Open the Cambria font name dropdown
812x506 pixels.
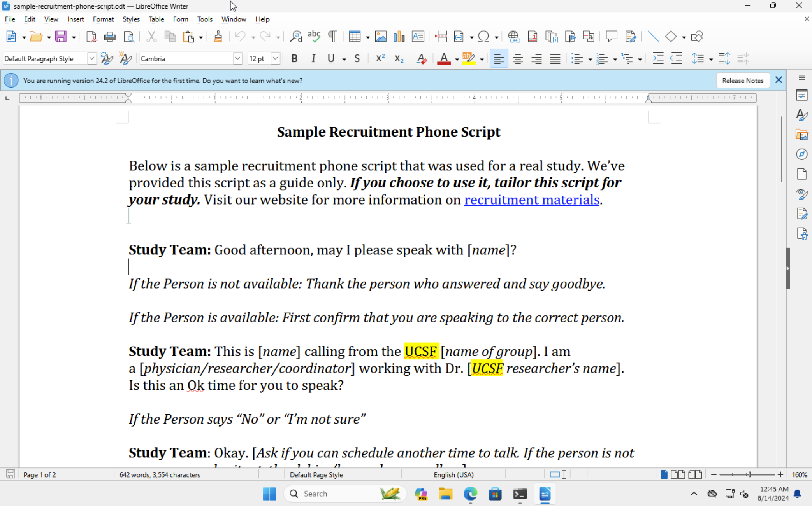pos(237,59)
